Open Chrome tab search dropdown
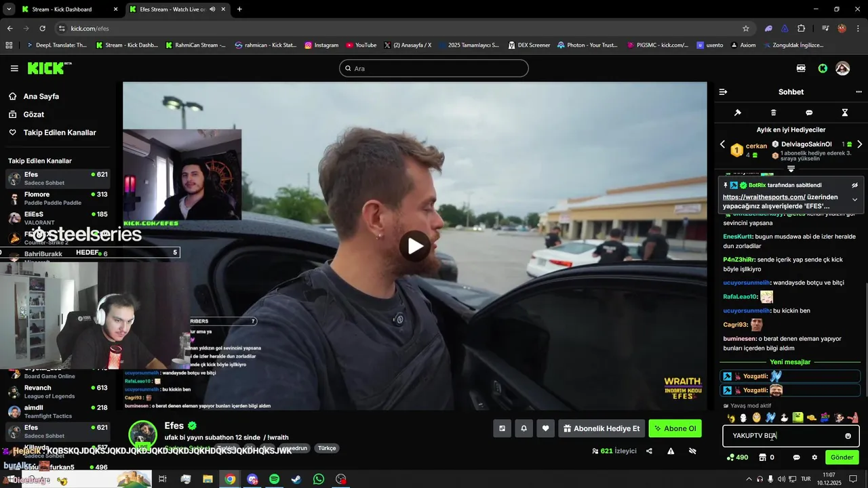Image resolution: width=868 pixels, height=488 pixels. coord(9,9)
